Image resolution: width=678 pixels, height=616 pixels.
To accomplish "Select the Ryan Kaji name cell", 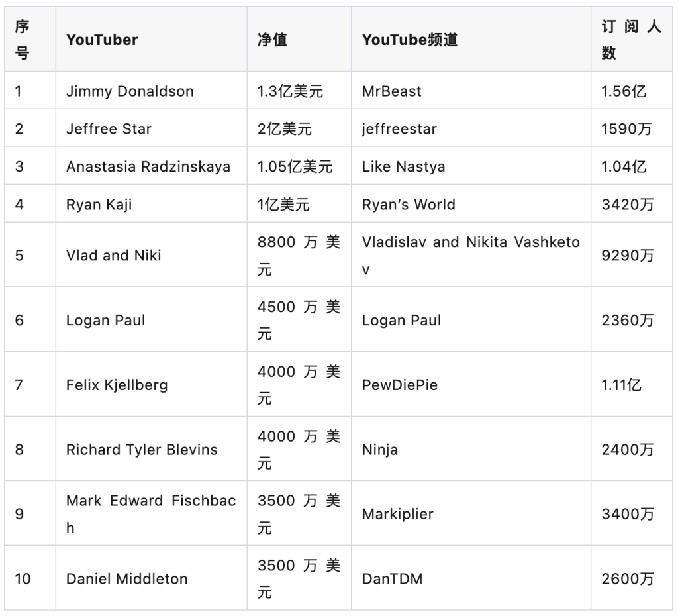I will tap(152, 204).
